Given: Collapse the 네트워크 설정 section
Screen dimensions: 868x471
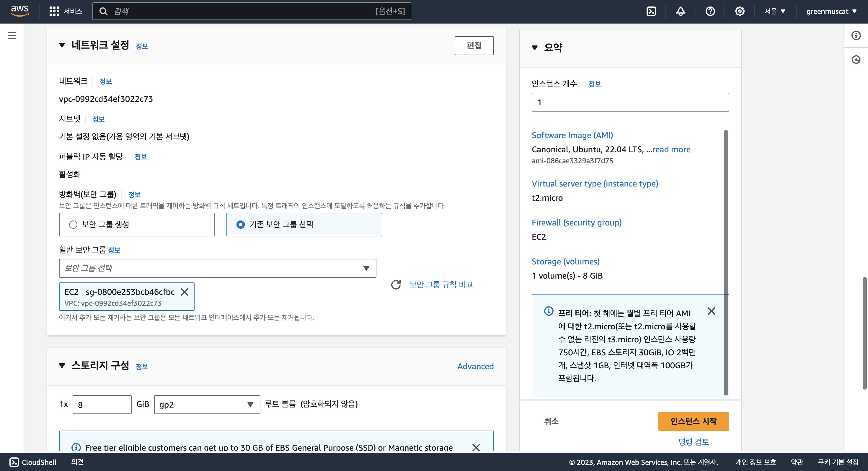Looking at the screenshot, I should (62, 45).
